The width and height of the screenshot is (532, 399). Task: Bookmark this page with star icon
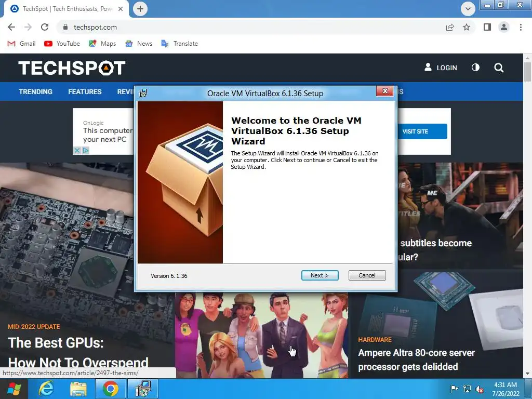[x=467, y=27]
